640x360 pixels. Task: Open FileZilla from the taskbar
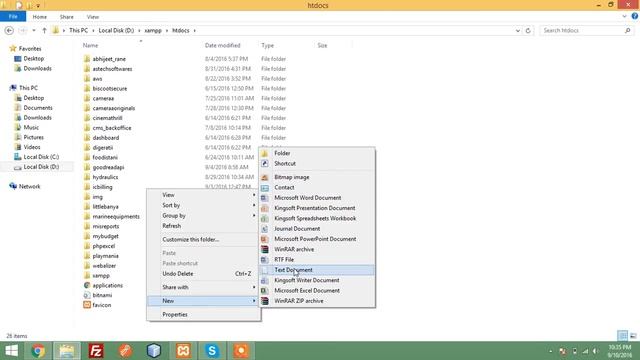point(96,351)
